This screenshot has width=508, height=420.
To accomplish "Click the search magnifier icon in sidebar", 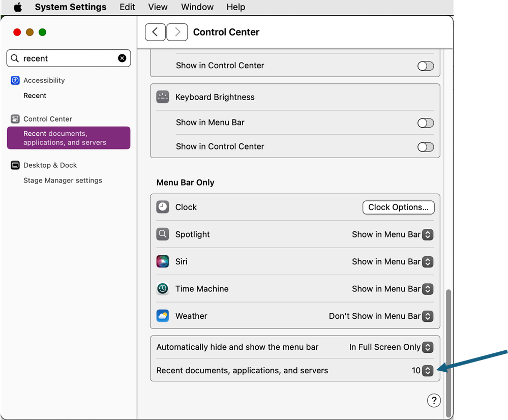I will 15,58.
